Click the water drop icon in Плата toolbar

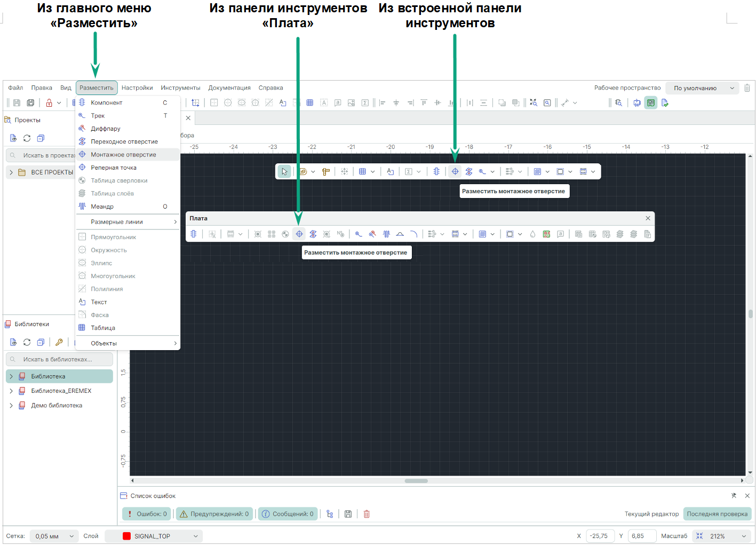point(532,234)
